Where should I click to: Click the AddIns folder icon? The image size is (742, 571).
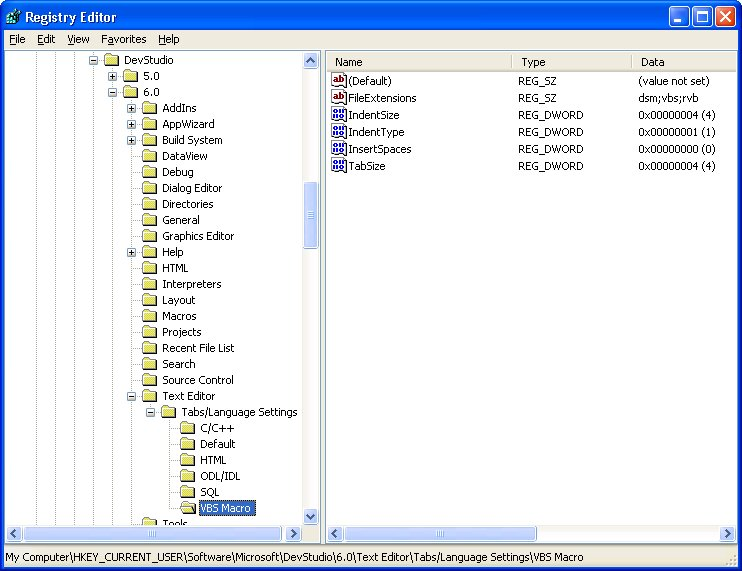(150, 108)
